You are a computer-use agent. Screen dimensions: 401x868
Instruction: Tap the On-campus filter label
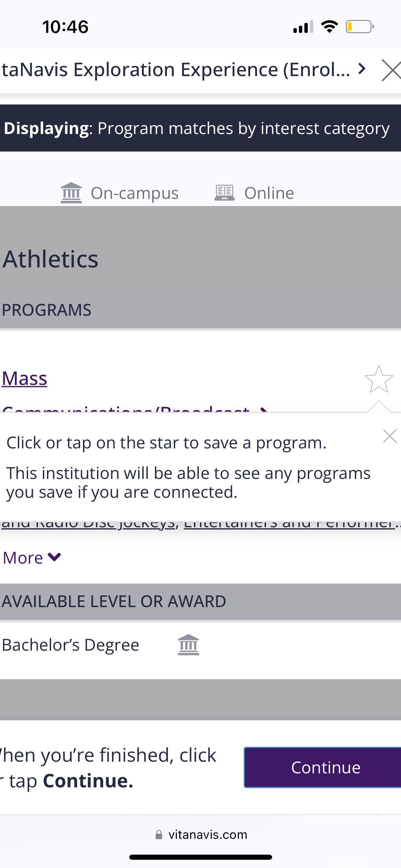(x=135, y=193)
